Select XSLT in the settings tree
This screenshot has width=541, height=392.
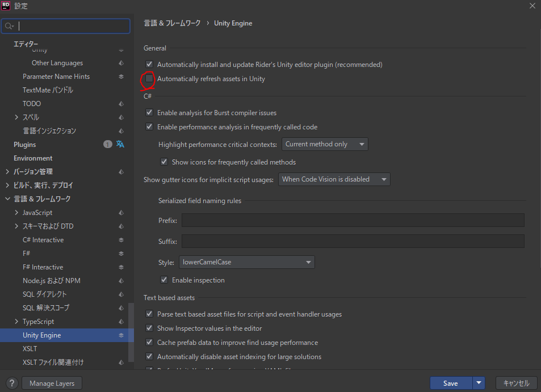(30, 349)
